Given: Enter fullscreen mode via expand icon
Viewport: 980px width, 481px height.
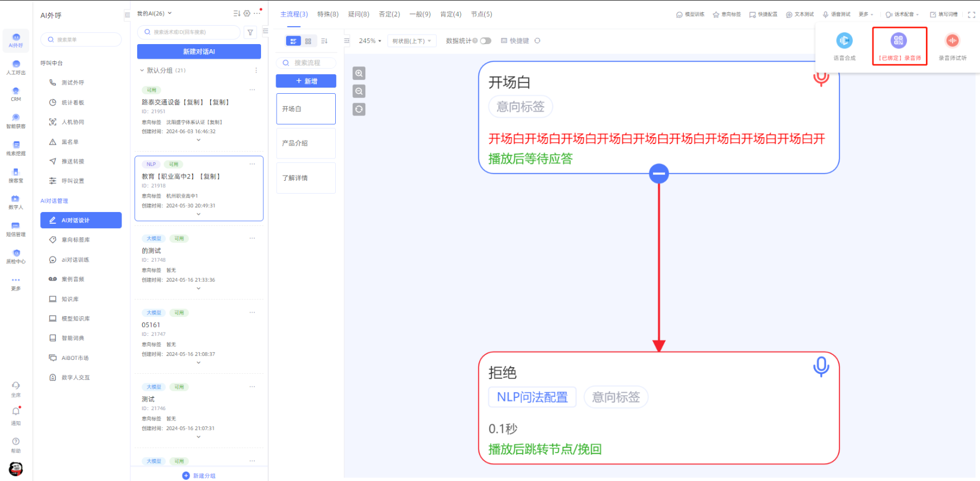Looking at the screenshot, I should (x=972, y=15).
